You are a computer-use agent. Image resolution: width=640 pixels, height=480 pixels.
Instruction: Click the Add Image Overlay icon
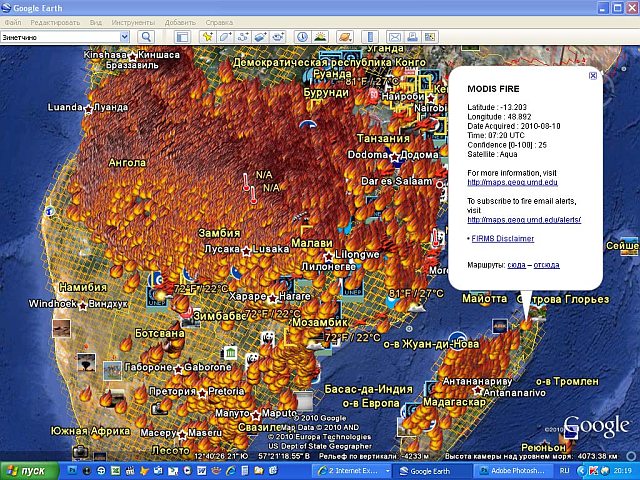[x=260, y=37]
